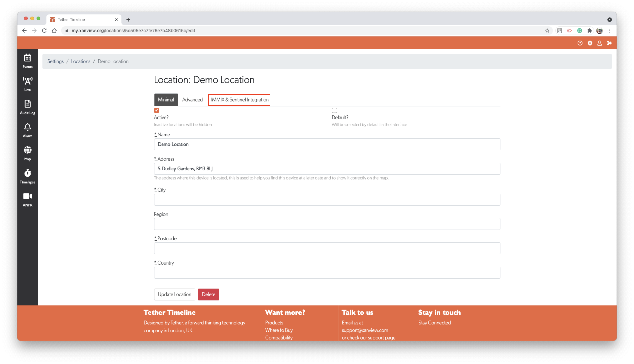Screen dimensions: 634x364
Task: Log out using the exit icon
Action: 609,43
